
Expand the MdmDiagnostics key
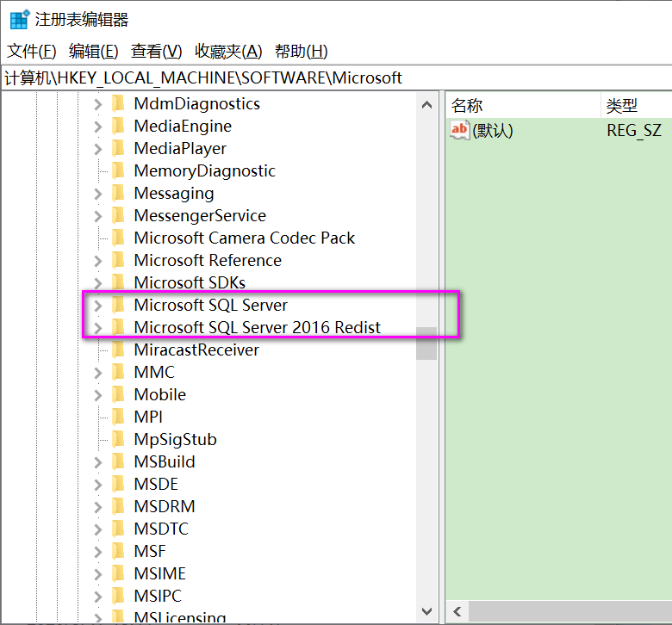point(98,104)
